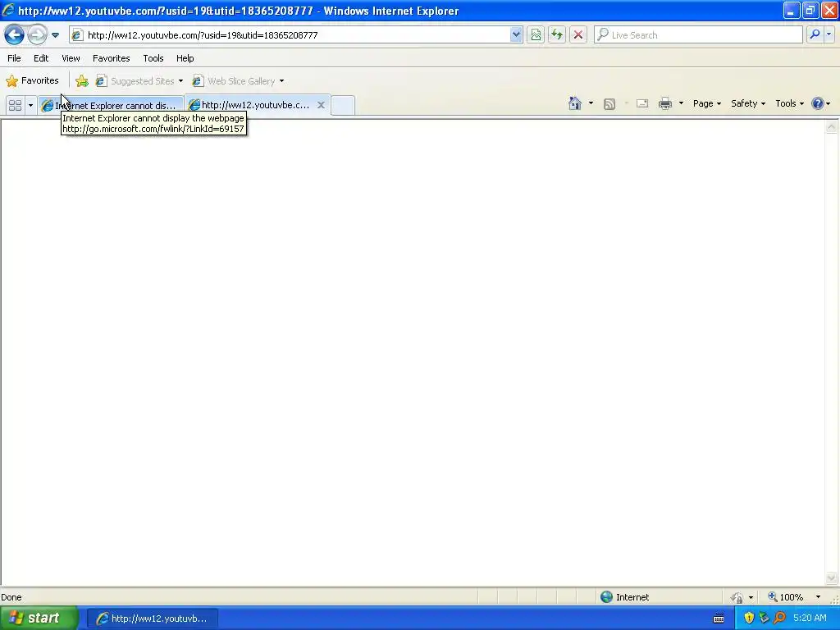Click the Protected Mode status icon

coord(737,597)
